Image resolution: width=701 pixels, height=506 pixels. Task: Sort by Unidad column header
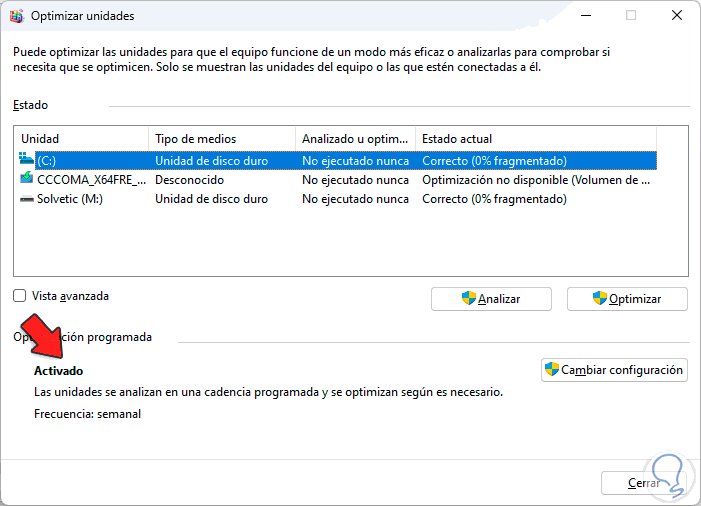(x=80, y=138)
